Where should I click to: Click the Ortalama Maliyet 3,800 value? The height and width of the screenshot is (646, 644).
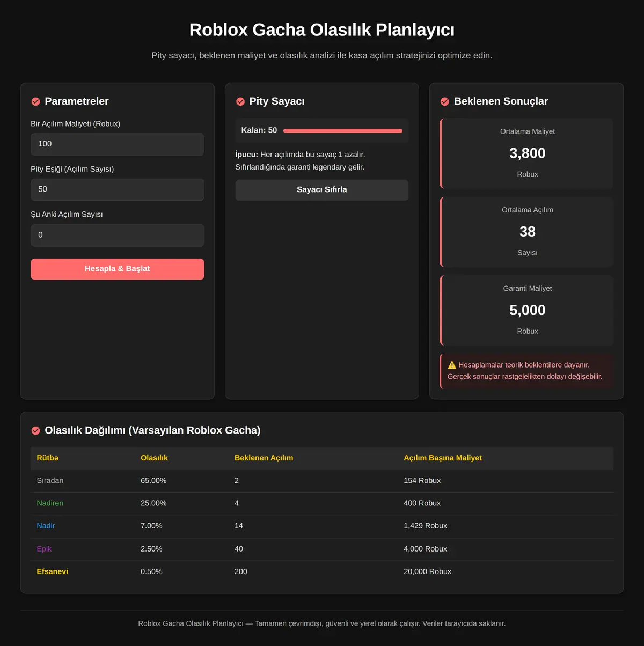point(528,153)
